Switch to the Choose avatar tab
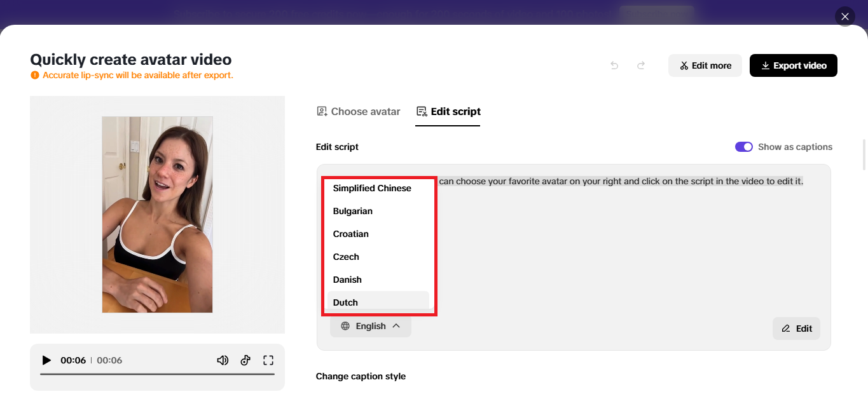This screenshot has height=406, width=868. coord(358,111)
